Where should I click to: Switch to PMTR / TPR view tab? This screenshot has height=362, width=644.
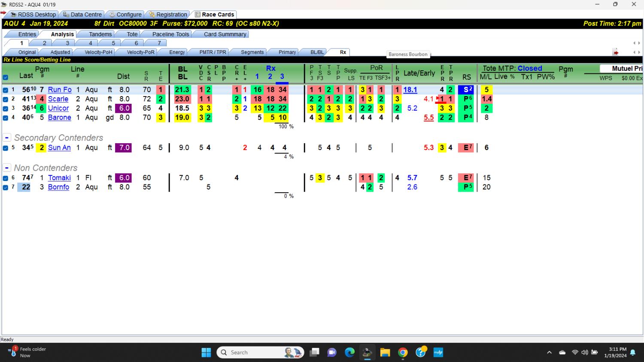tap(213, 52)
